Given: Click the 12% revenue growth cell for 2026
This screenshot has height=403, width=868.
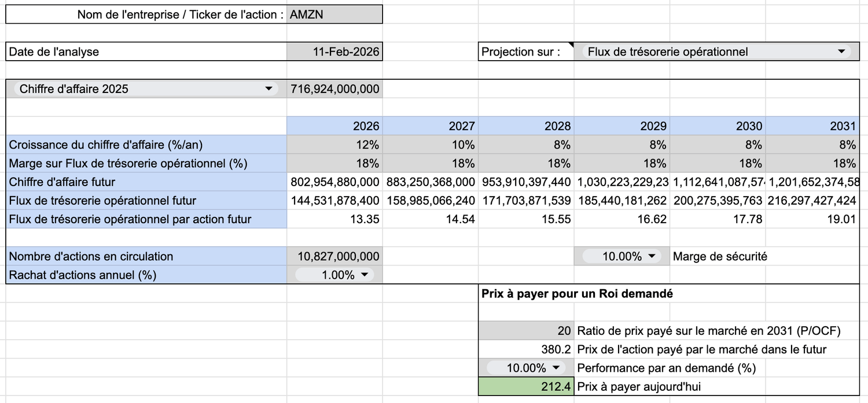Looking at the screenshot, I should [334, 145].
